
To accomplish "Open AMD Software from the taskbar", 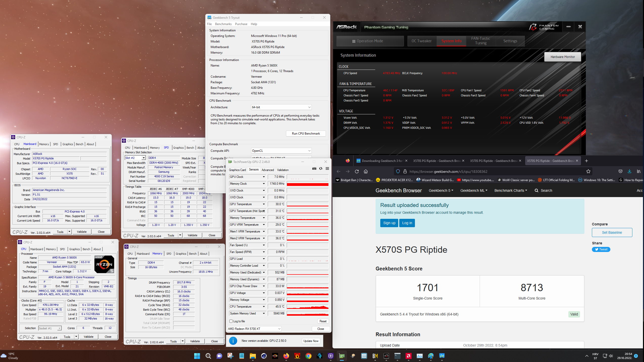I will (x=408, y=356).
